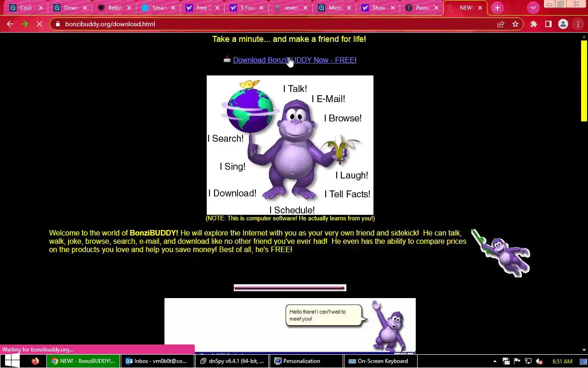Click the scrollbar up arrow
Viewport: 588px width, 368px height.
pyautogui.click(x=584, y=36)
